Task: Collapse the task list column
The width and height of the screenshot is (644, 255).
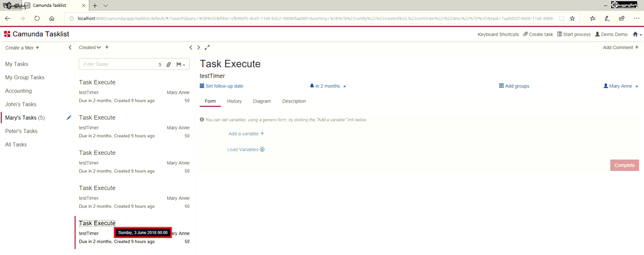Action: [x=191, y=48]
